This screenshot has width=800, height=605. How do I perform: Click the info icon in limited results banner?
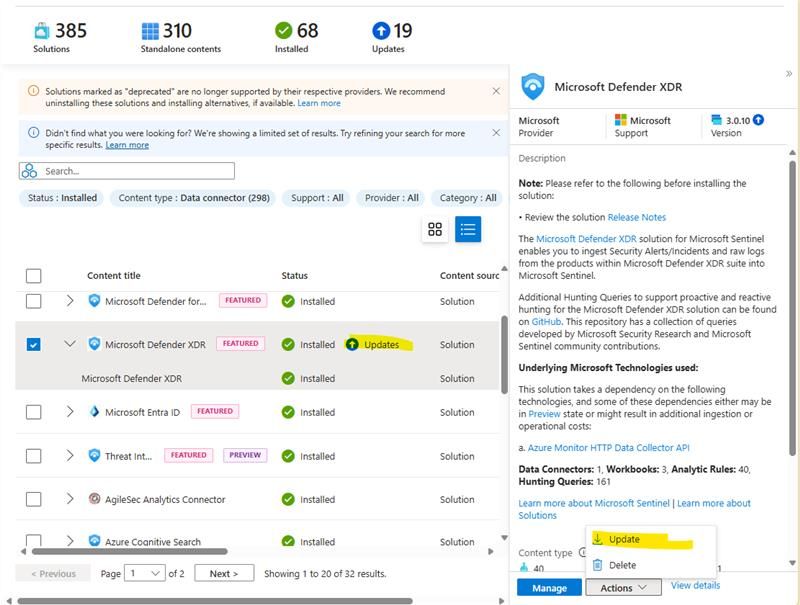tap(33, 133)
